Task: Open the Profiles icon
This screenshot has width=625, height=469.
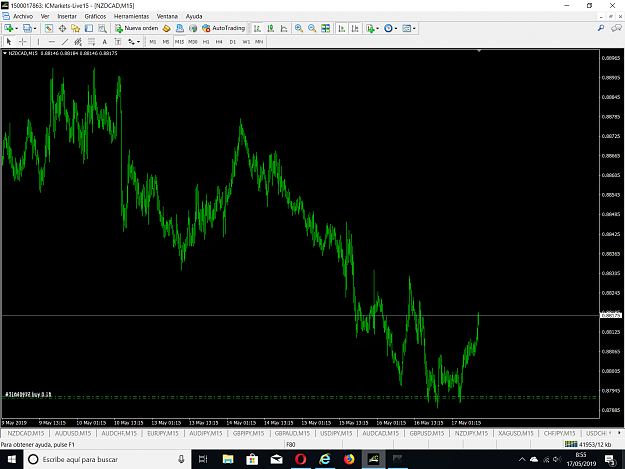Action: coord(27,28)
